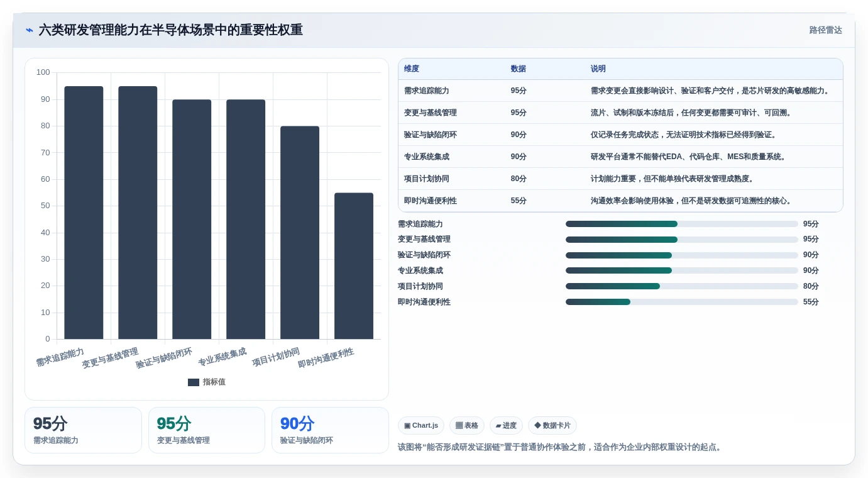Click x-axis label 需求追踪能力

coord(60,357)
